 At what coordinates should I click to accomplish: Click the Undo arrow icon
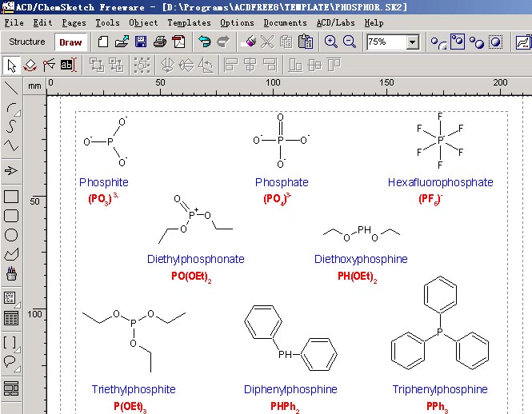coord(205,42)
